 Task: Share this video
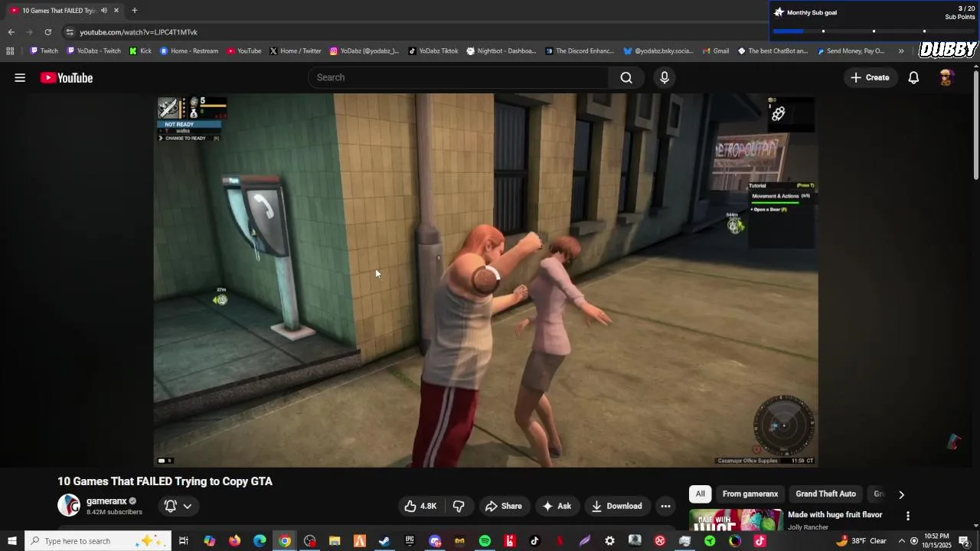[504, 506]
